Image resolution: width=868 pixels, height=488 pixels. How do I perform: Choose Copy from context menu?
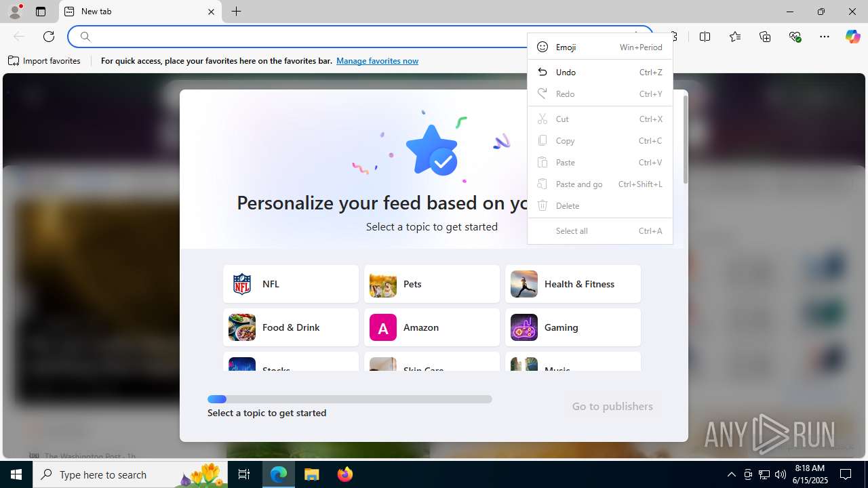pos(600,140)
